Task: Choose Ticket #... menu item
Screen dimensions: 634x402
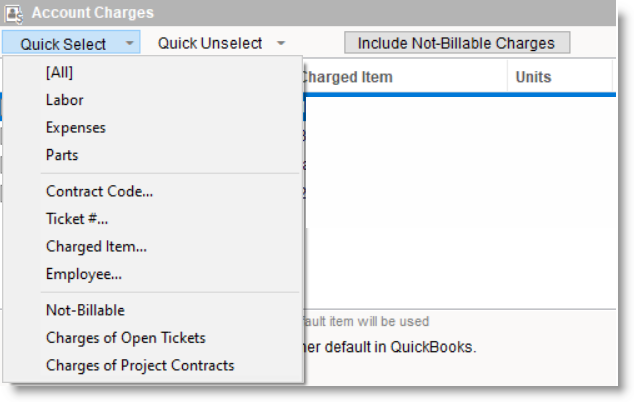Action: (x=77, y=218)
